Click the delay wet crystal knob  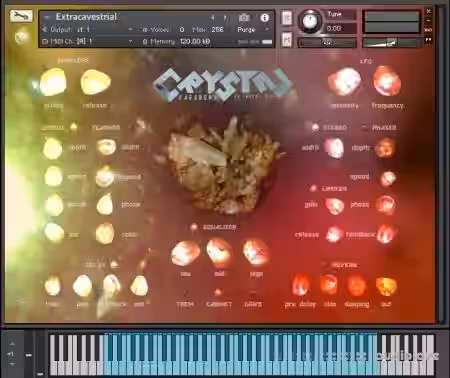click(139, 286)
